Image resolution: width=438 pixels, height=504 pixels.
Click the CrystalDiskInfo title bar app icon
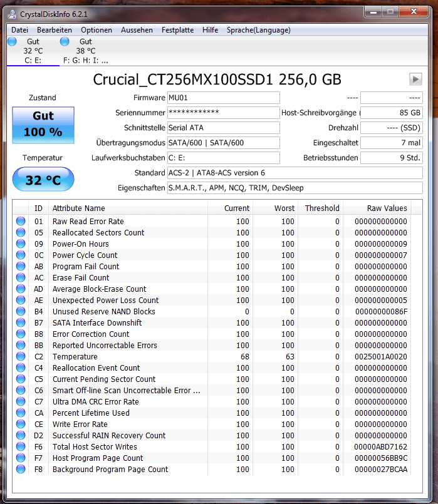(x=13, y=14)
